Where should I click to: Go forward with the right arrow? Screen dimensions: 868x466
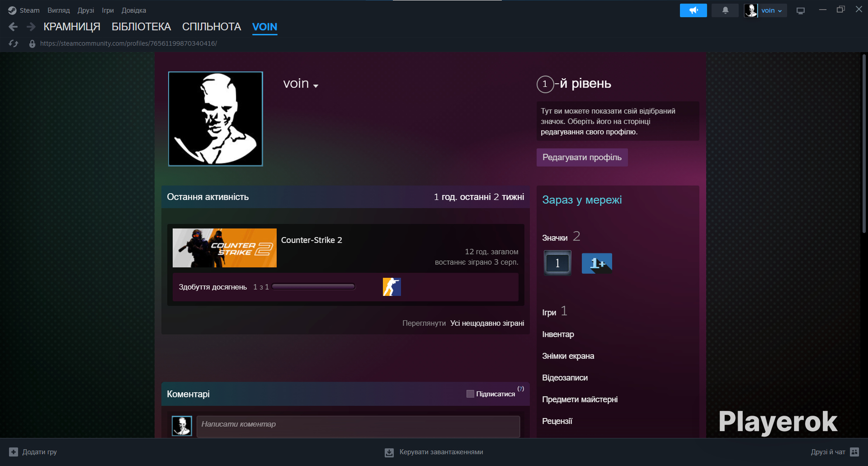pyautogui.click(x=31, y=27)
